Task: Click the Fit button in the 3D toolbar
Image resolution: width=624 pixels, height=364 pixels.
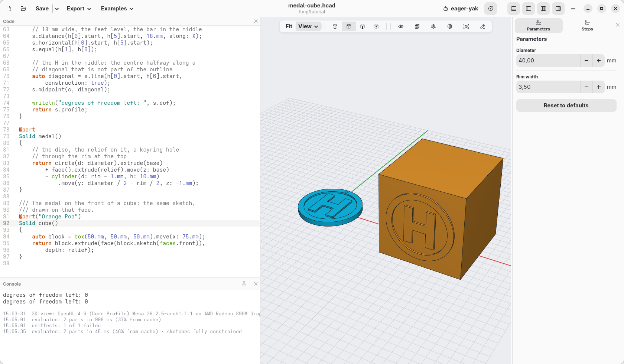Action: [x=289, y=26]
